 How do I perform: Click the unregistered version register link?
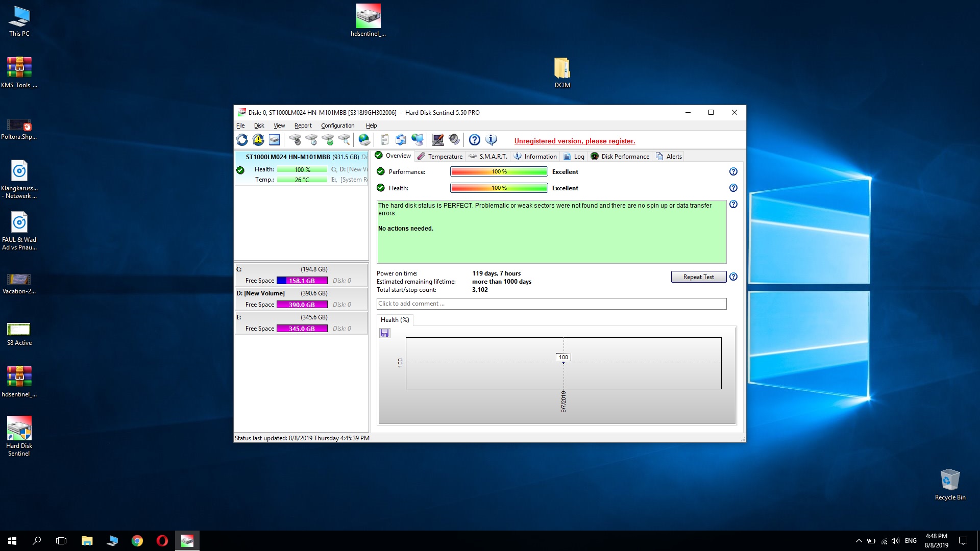[x=575, y=141]
